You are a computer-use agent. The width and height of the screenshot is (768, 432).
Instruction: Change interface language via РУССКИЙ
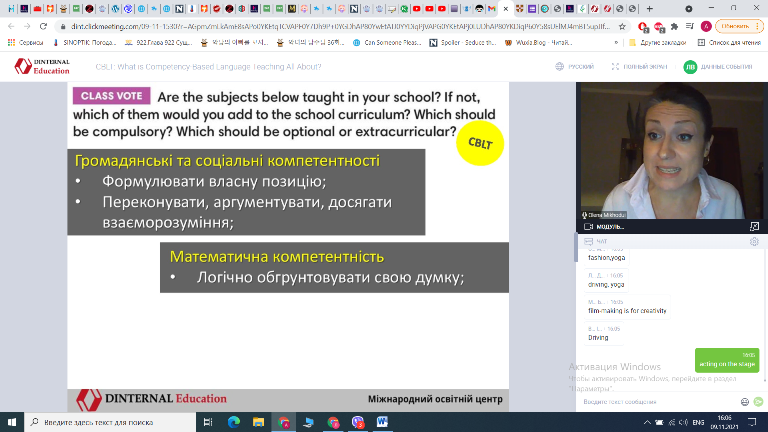point(575,66)
